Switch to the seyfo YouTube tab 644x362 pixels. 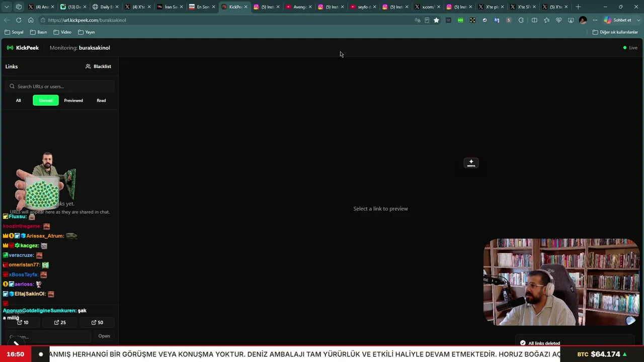[x=363, y=7]
